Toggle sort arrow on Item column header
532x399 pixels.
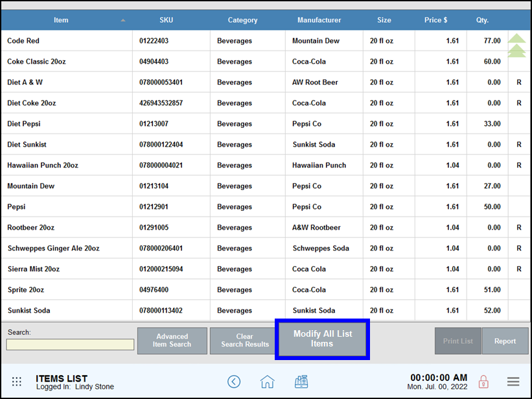(x=123, y=20)
